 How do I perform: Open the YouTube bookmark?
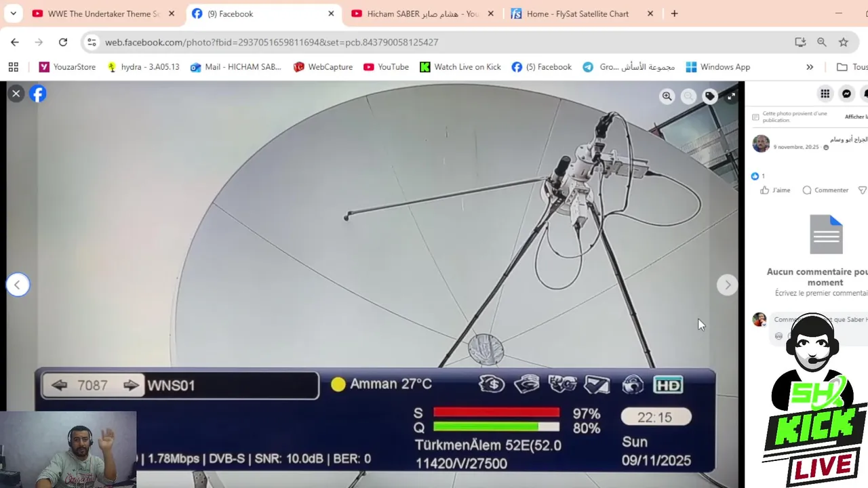pyautogui.click(x=386, y=67)
